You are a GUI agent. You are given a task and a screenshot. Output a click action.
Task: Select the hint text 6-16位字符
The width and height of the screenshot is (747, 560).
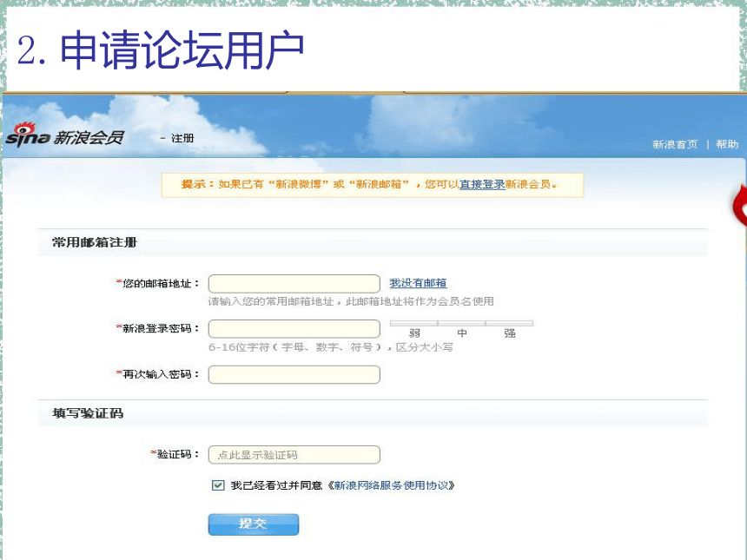(x=239, y=347)
